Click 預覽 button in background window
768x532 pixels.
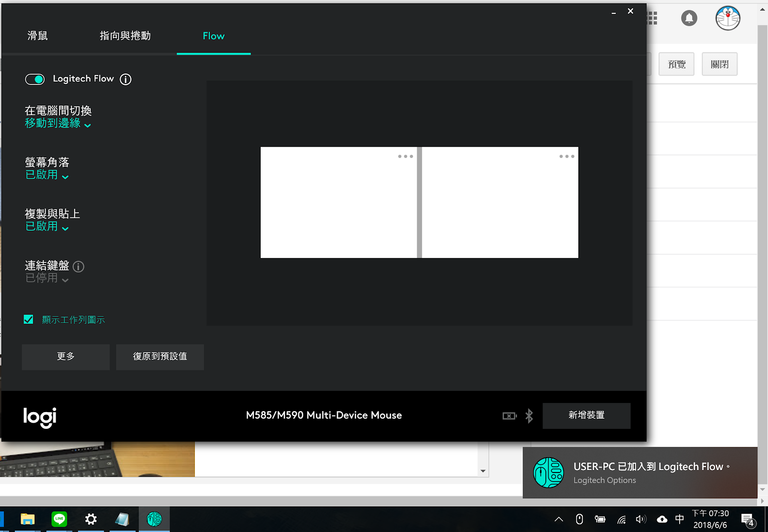point(677,64)
